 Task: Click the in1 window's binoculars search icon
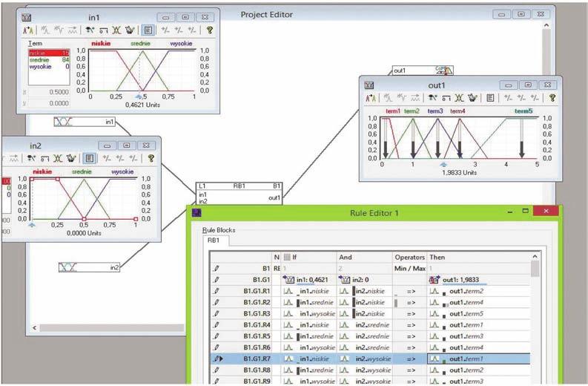click(x=90, y=30)
